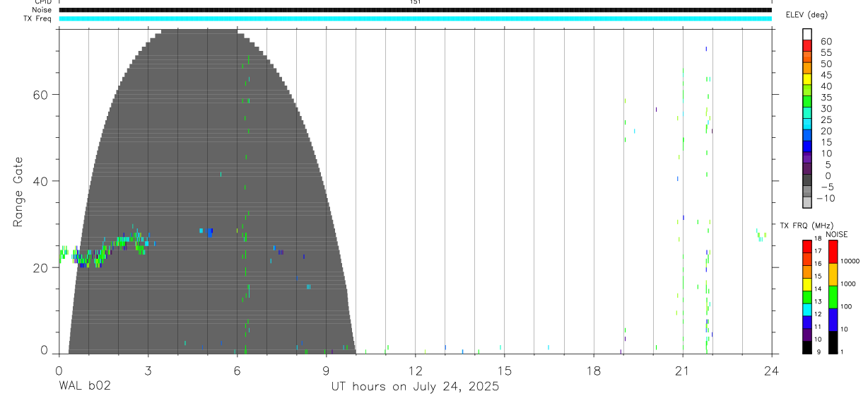
Task: Click the '151' CPID value
Action: tap(415, 2)
